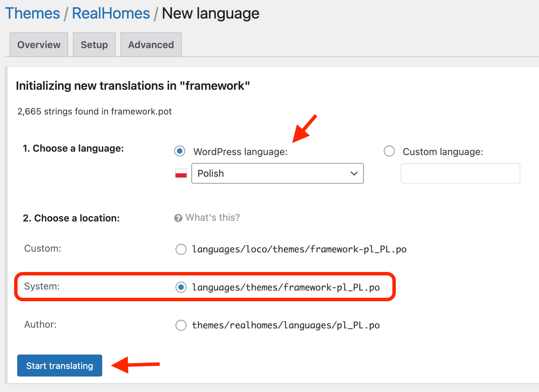Click the "languages/loco/themes/framework-pl_PL.po" path text
539x392 pixels.
click(x=299, y=249)
